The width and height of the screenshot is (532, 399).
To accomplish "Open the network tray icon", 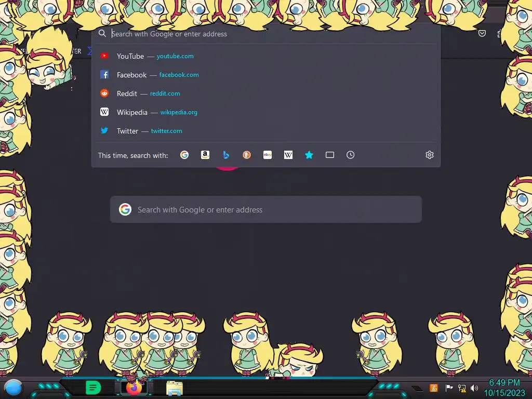I will click(x=462, y=388).
